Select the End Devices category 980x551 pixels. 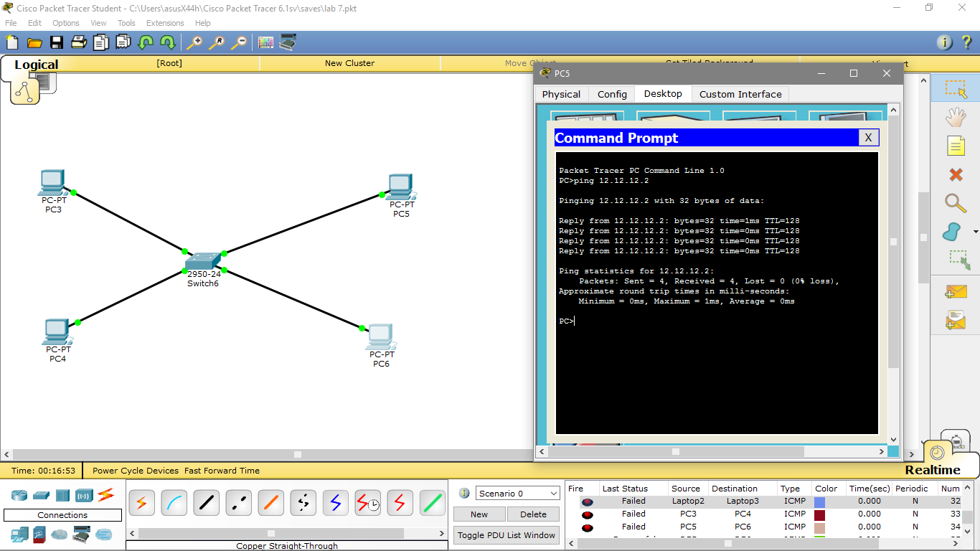pos(19,534)
